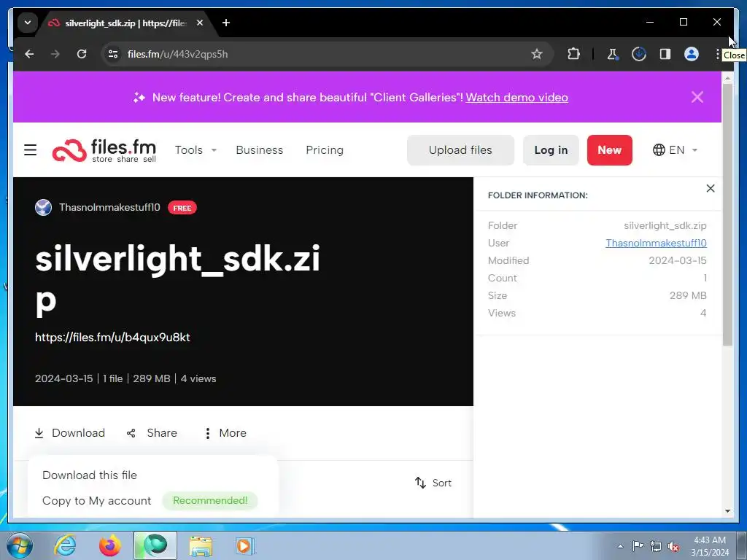
Task: Click the red New button
Action: 609,150
